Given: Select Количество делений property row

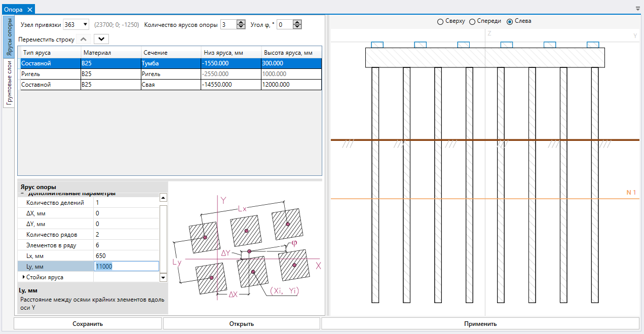Looking at the screenshot, I should tap(88, 203).
